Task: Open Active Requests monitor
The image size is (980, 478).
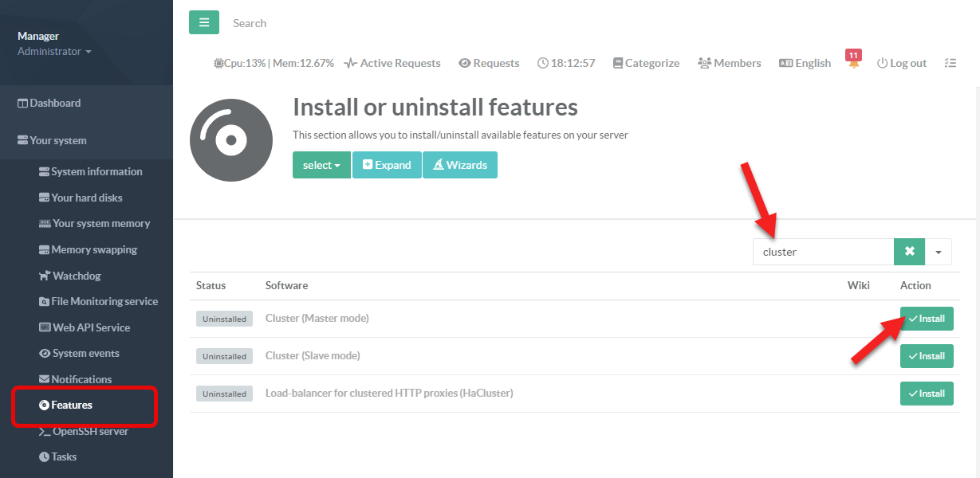Action: [392, 63]
